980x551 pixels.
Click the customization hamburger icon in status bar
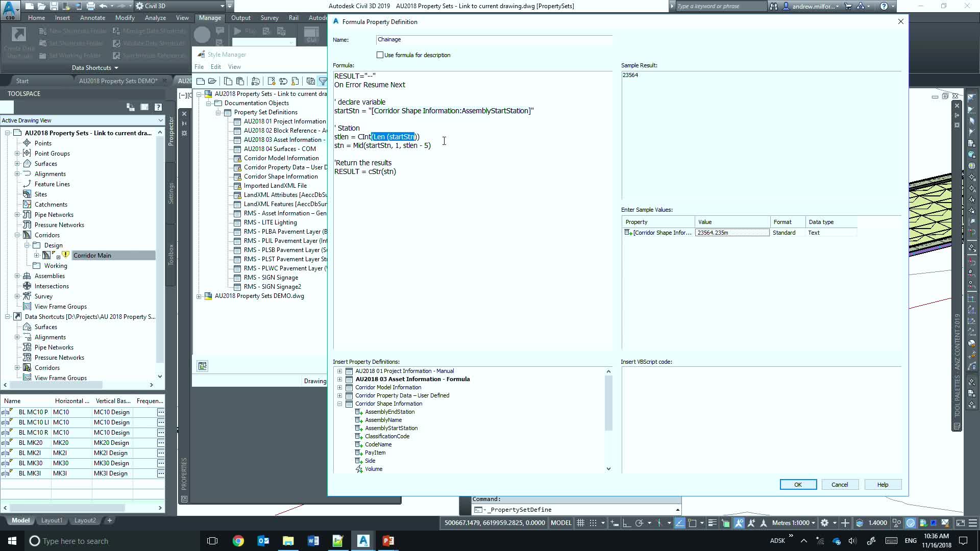tap(973, 523)
